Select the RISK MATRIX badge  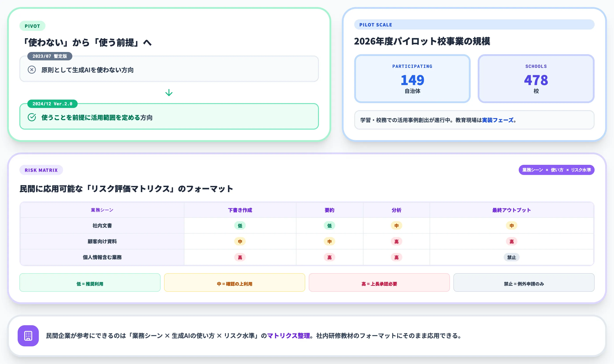pyautogui.click(x=41, y=170)
